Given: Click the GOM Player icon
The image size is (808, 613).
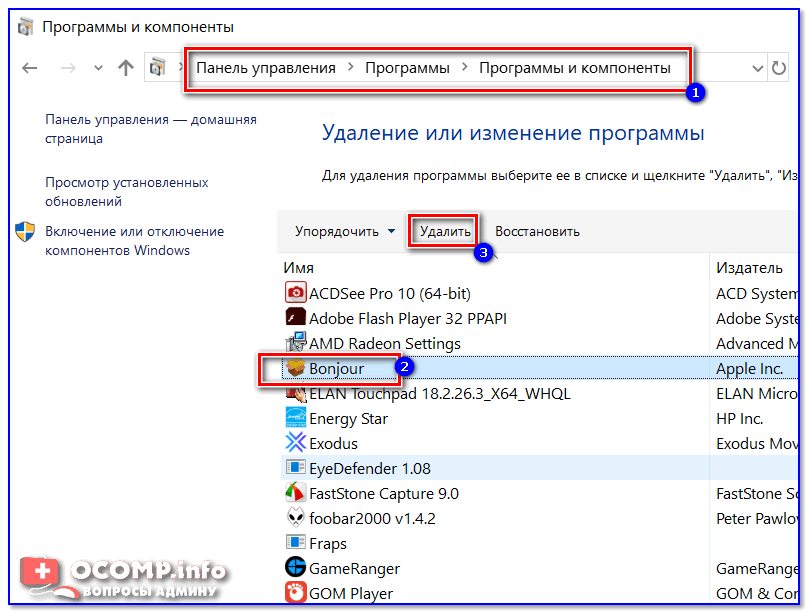Looking at the screenshot, I should click(296, 592).
